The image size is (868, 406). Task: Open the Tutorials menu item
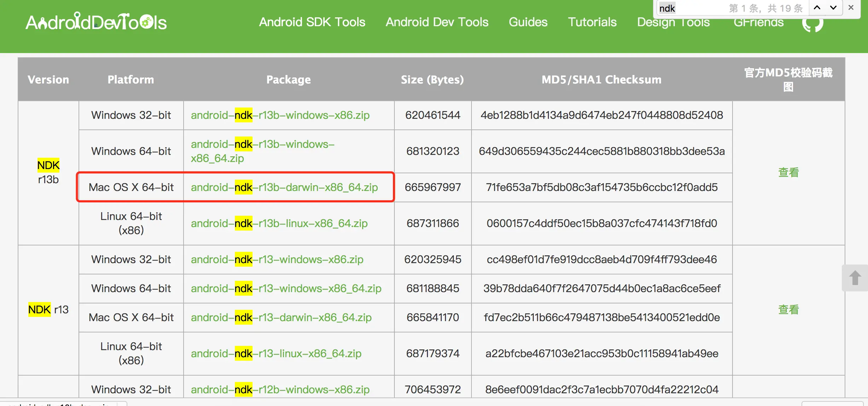pos(592,22)
